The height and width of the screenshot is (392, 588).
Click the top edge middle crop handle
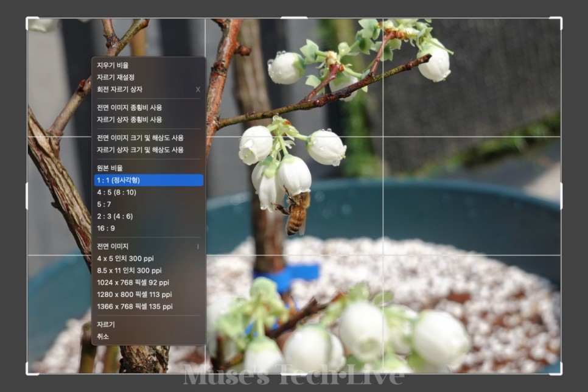click(x=294, y=18)
